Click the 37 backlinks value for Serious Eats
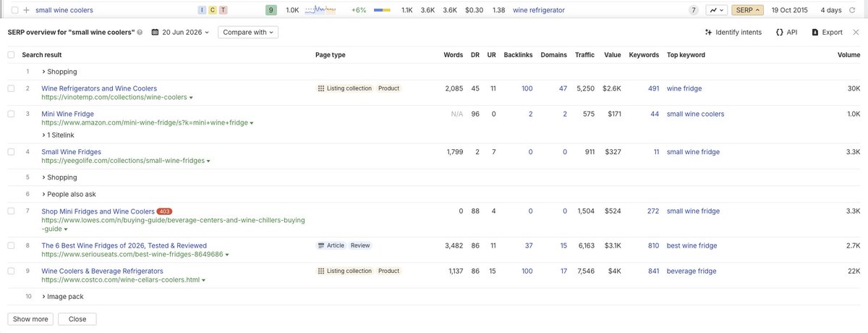Screen dimensions: 868x333 click(x=529, y=245)
